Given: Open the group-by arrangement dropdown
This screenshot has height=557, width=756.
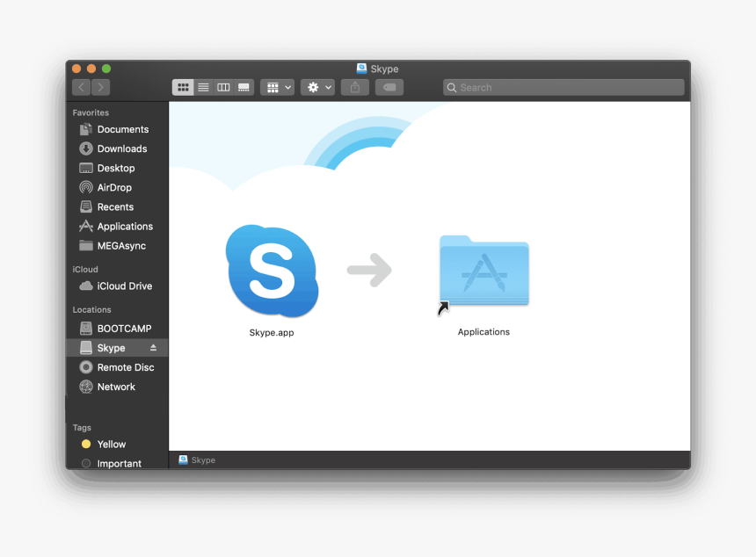Looking at the screenshot, I should pyautogui.click(x=278, y=87).
